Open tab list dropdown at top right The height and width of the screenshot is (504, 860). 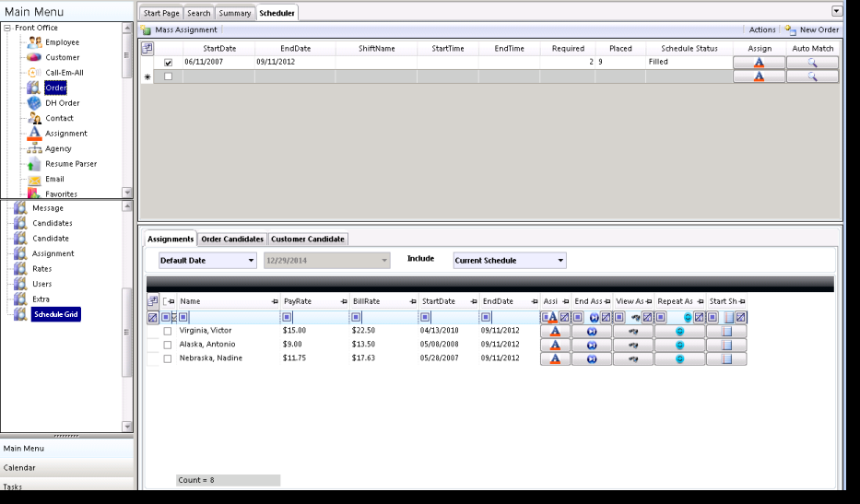836,11
